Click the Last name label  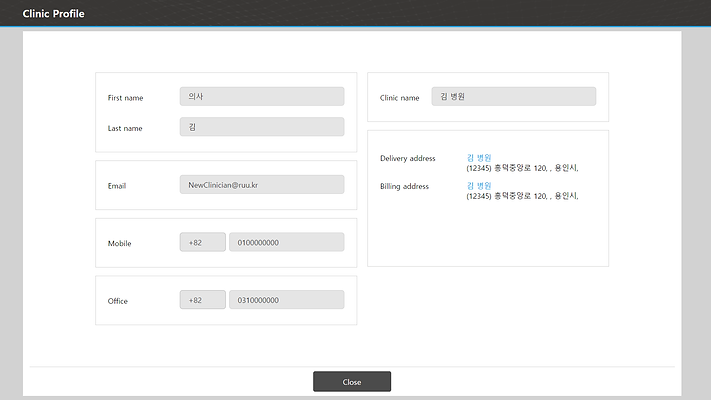[125, 128]
